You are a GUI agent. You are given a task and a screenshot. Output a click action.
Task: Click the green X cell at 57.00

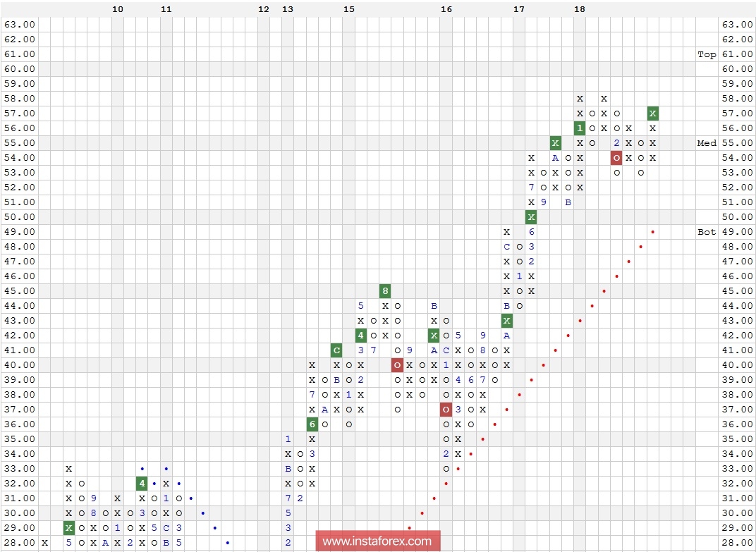pos(653,114)
